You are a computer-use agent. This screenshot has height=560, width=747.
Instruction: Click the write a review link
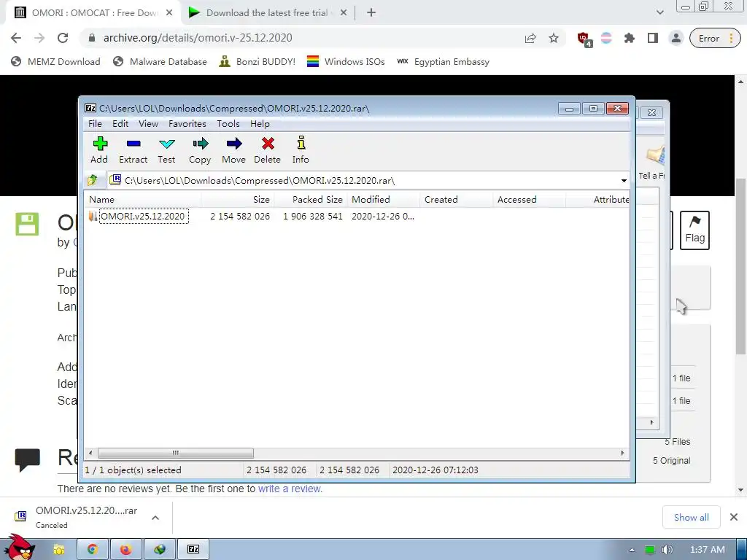pyautogui.click(x=290, y=489)
